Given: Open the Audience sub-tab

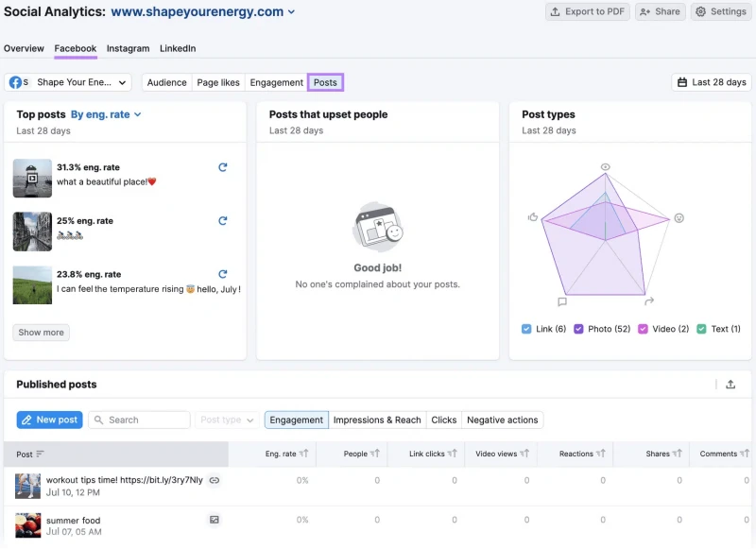Looking at the screenshot, I should (167, 82).
